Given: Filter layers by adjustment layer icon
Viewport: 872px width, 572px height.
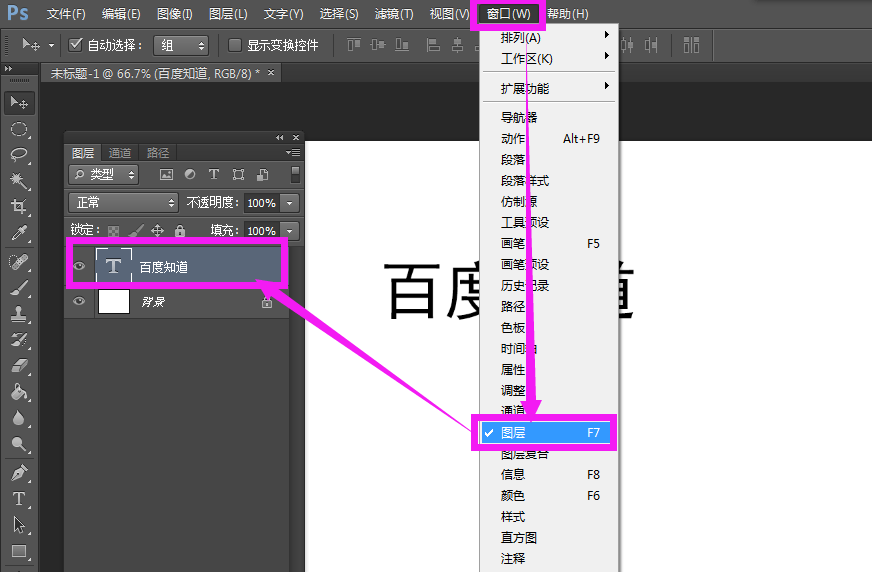Looking at the screenshot, I should pyautogui.click(x=190, y=175).
